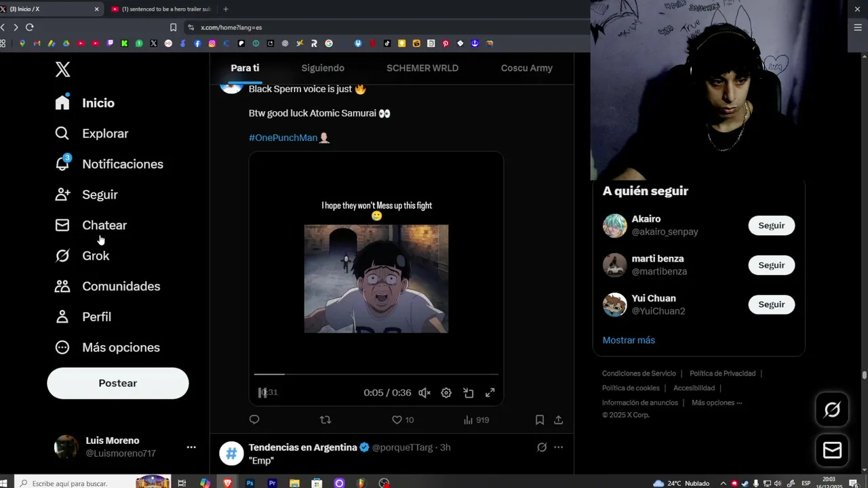Click the Windows taskbar search box
This screenshot has width=868, height=488.
(92, 483)
